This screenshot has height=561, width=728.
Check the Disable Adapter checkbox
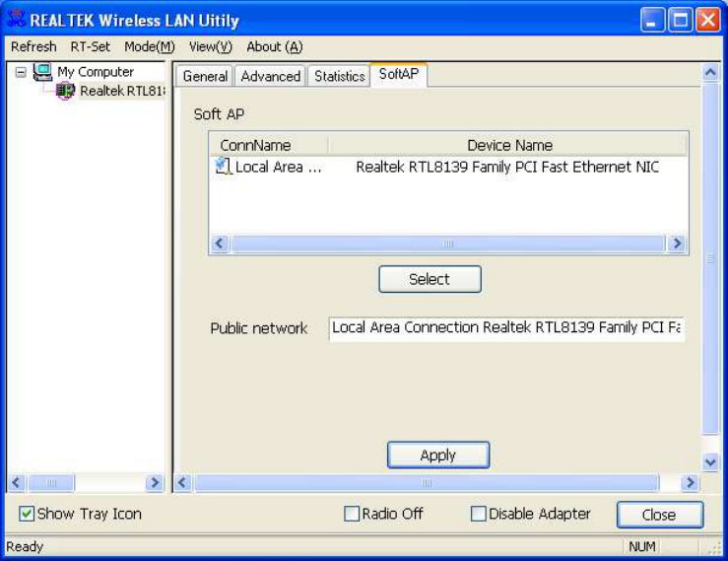click(x=478, y=514)
